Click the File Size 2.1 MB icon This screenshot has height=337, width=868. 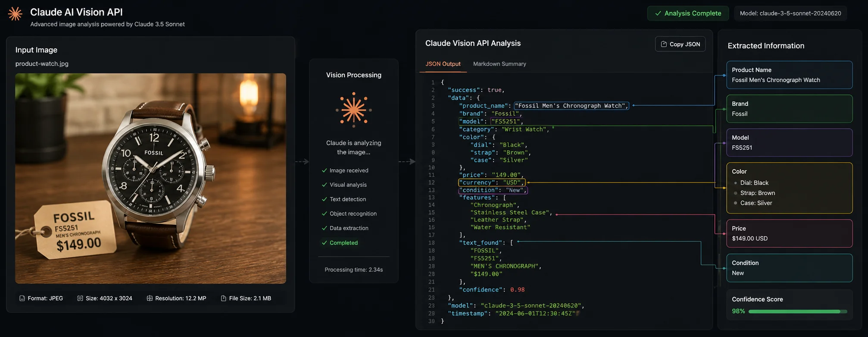(x=223, y=298)
